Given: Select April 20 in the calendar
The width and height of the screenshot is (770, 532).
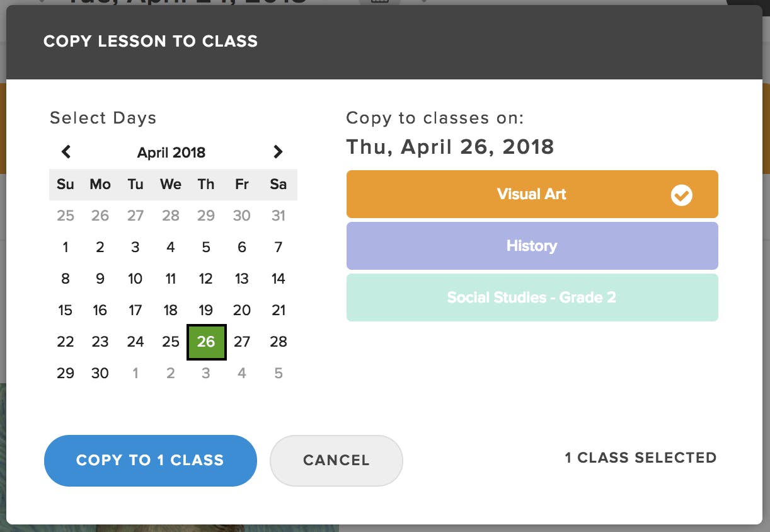Looking at the screenshot, I should 242,310.
